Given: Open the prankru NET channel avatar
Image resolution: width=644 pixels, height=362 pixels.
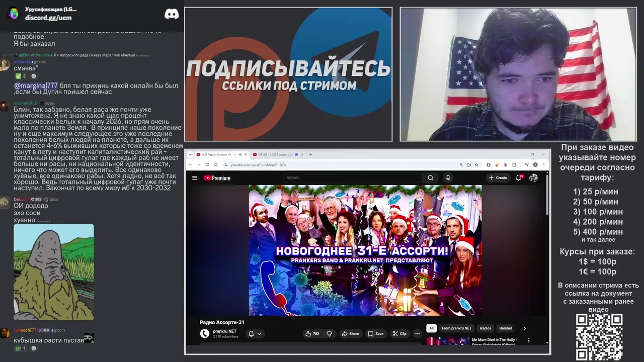Looking at the screenshot, I should click(204, 333).
